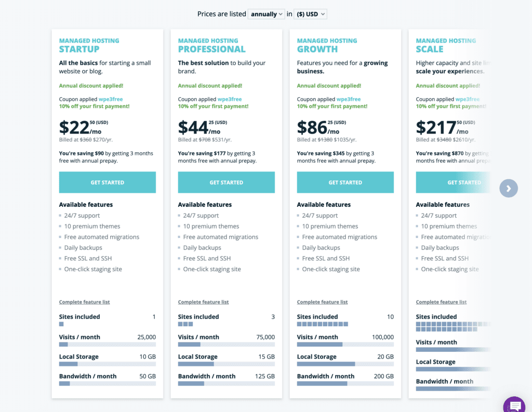Click Professional's Bandwidth / month bar
This screenshot has width=532, height=412.
coord(226,383)
